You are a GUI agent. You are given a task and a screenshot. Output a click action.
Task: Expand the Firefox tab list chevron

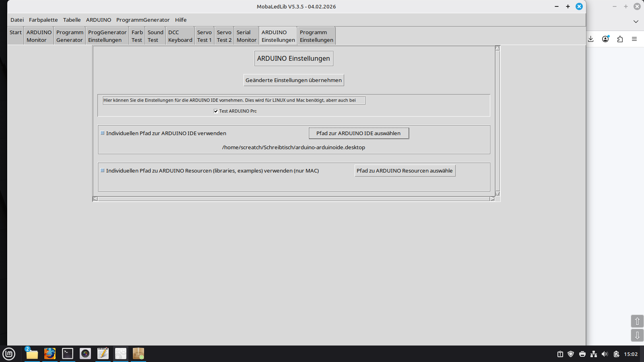coord(636,22)
